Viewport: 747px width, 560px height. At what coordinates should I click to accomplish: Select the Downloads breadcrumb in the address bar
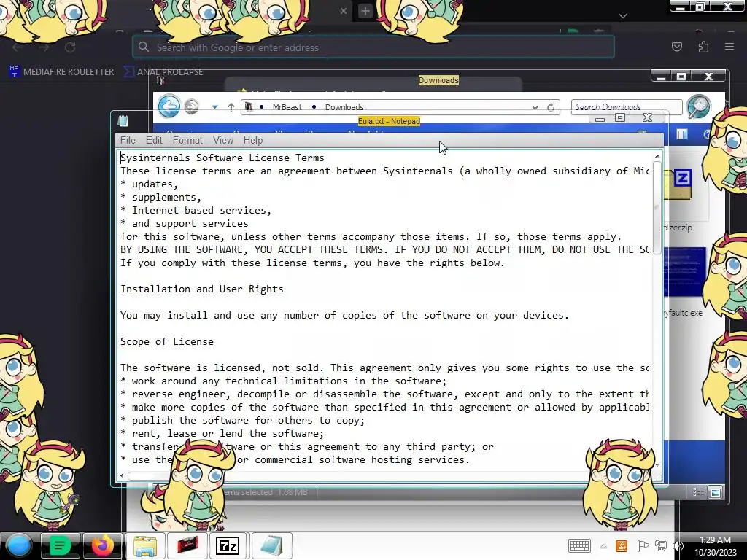[344, 107]
